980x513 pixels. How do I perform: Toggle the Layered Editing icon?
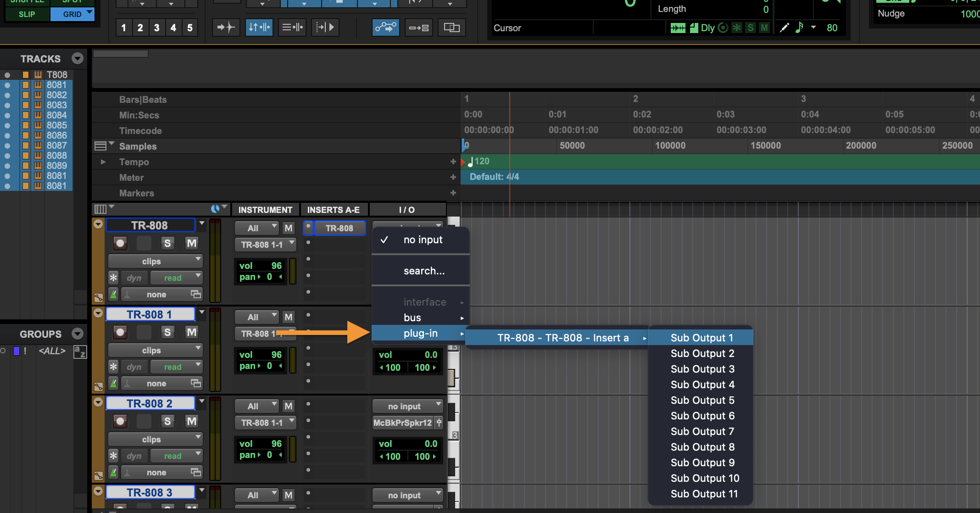451,28
